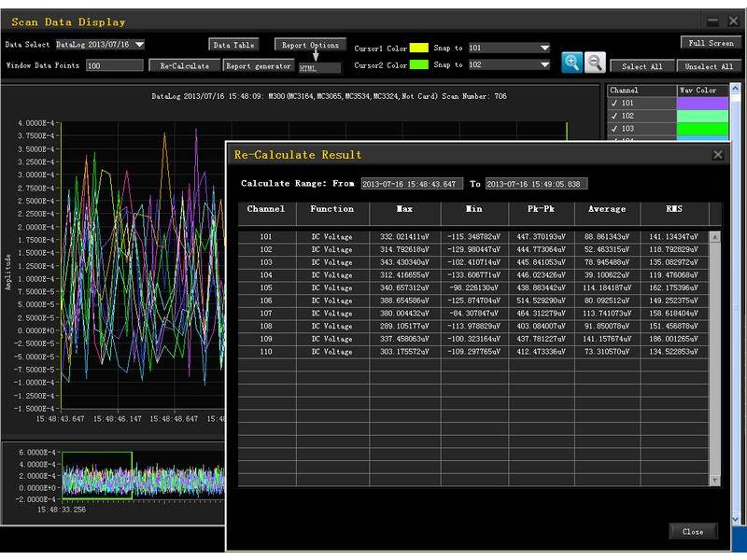Click Unselect All channels button

pos(710,66)
